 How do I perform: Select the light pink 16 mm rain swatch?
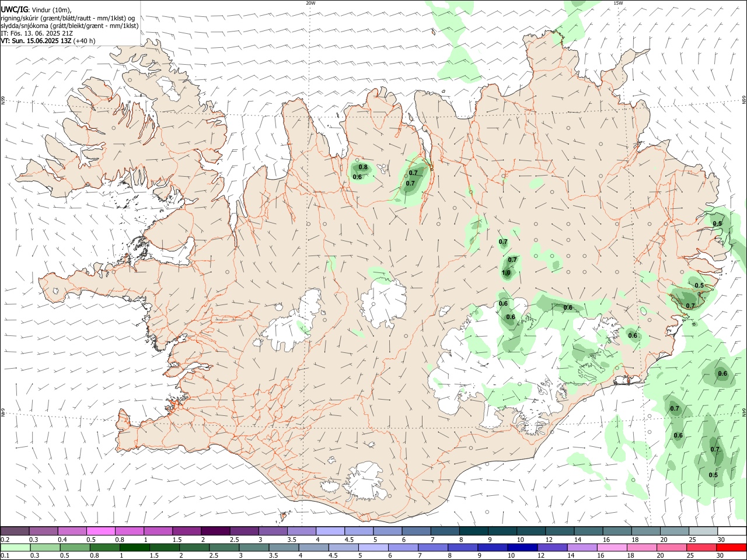point(612,547)
